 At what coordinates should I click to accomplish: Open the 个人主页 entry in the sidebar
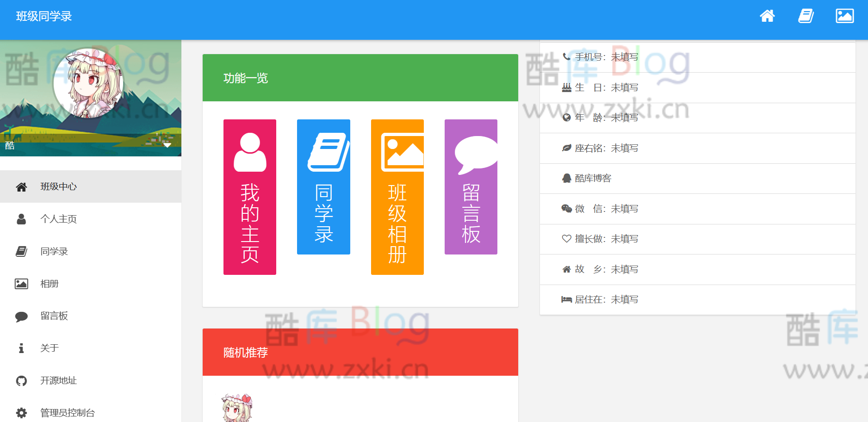coord(58,219)
